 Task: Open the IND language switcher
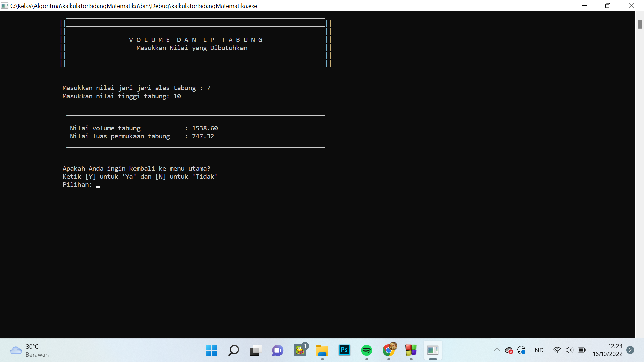(x=538, y=350)
